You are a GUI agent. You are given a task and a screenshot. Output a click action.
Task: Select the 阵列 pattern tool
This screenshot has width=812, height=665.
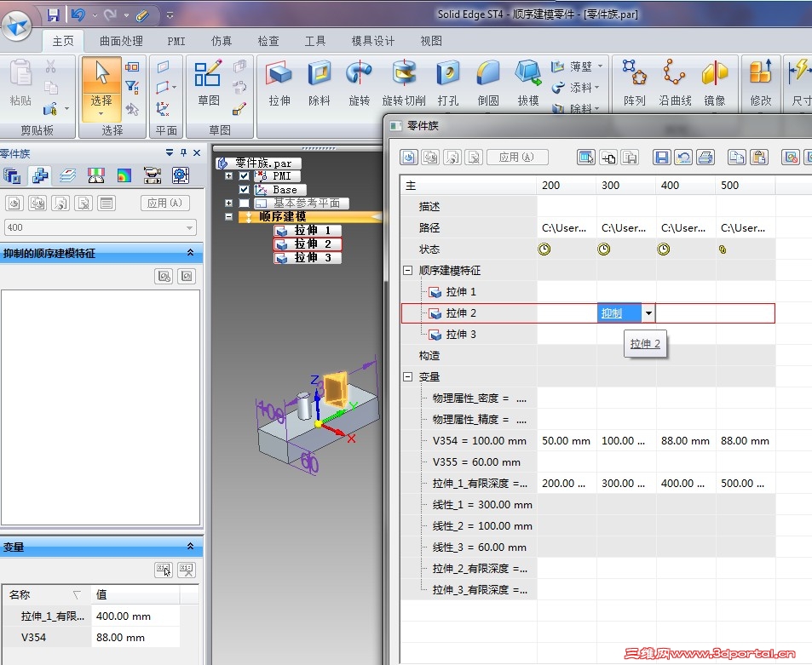[635, 83]
